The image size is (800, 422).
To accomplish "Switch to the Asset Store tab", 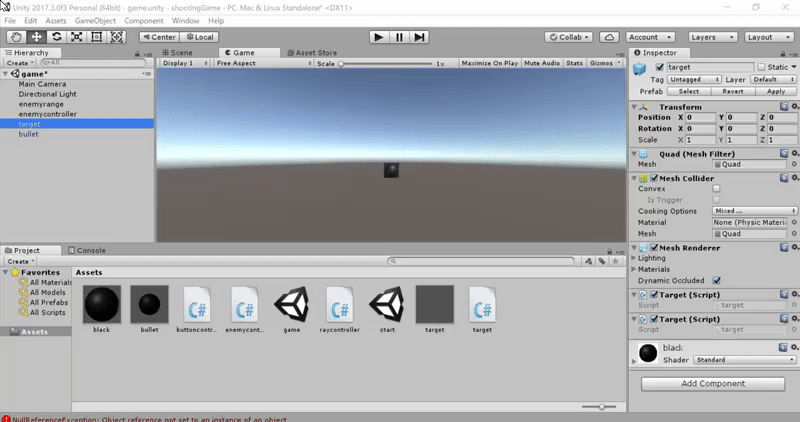I will 312,53.
